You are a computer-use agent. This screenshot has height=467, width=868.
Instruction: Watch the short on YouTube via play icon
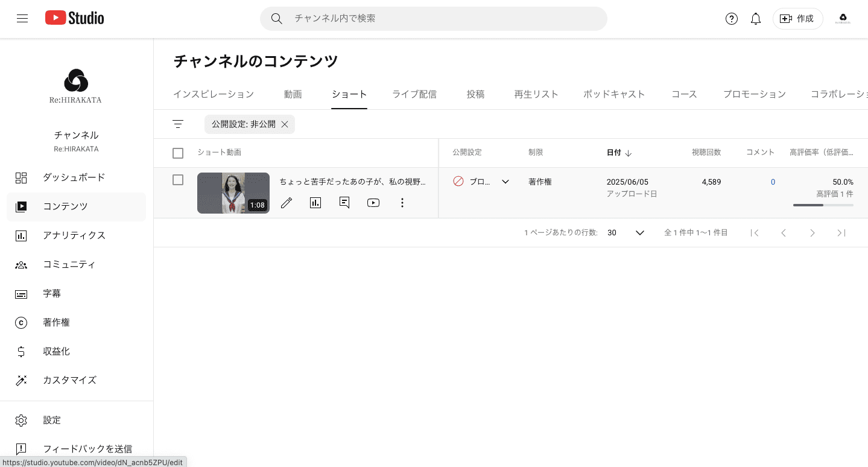(373, 203)
